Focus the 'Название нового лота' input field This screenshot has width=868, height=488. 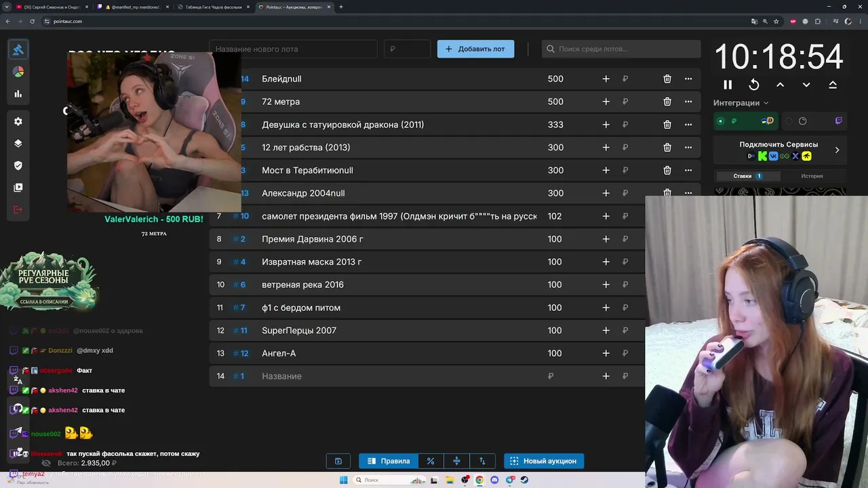(x=293, y=49)
